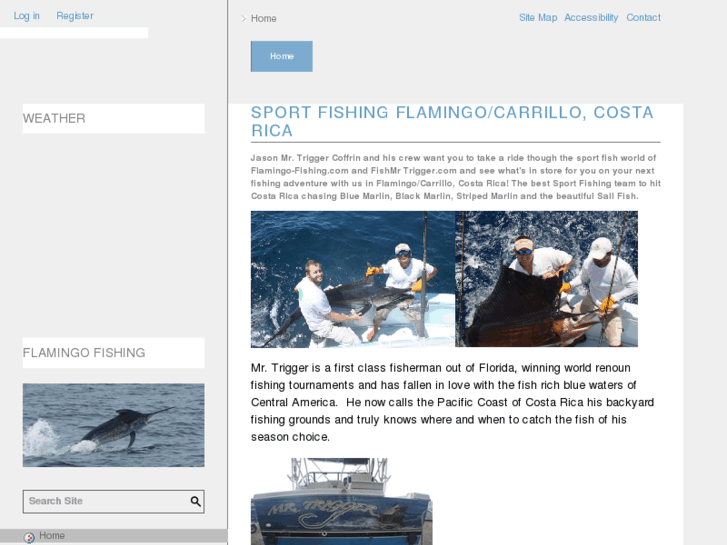
Task: Open the Site Map link
Action: coord(538,18)
